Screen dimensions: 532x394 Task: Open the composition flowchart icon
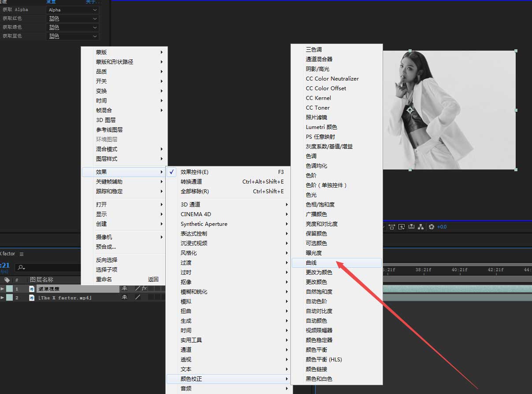[x=420, y=227]
